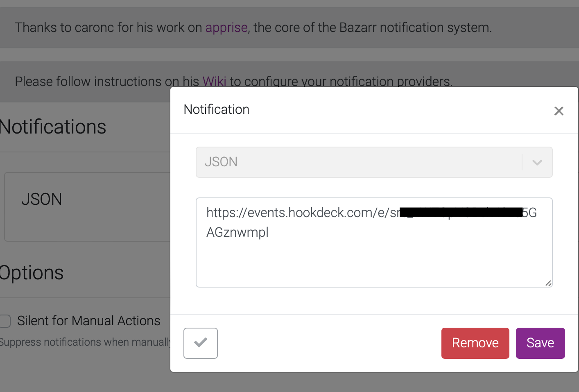Enable Silent for Manual Actions
The width and height of the screenshot is (579, 392).
point(4,321)
